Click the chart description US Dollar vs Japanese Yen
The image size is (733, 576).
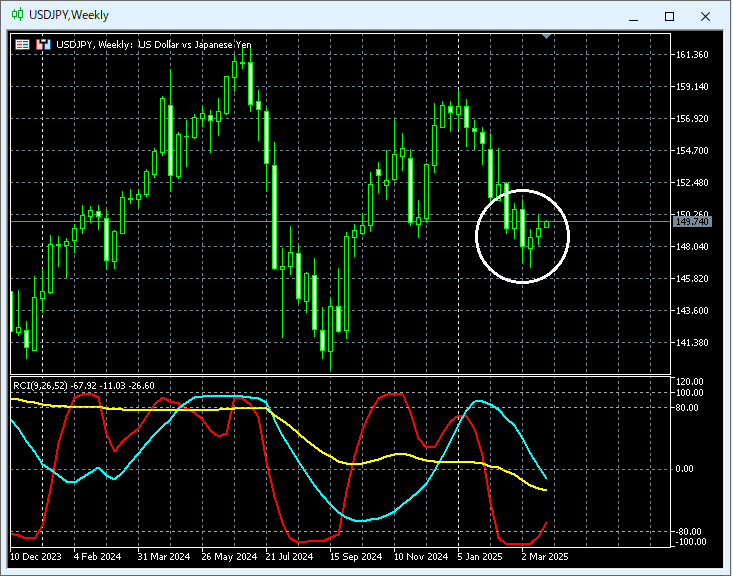coord(195,44)
